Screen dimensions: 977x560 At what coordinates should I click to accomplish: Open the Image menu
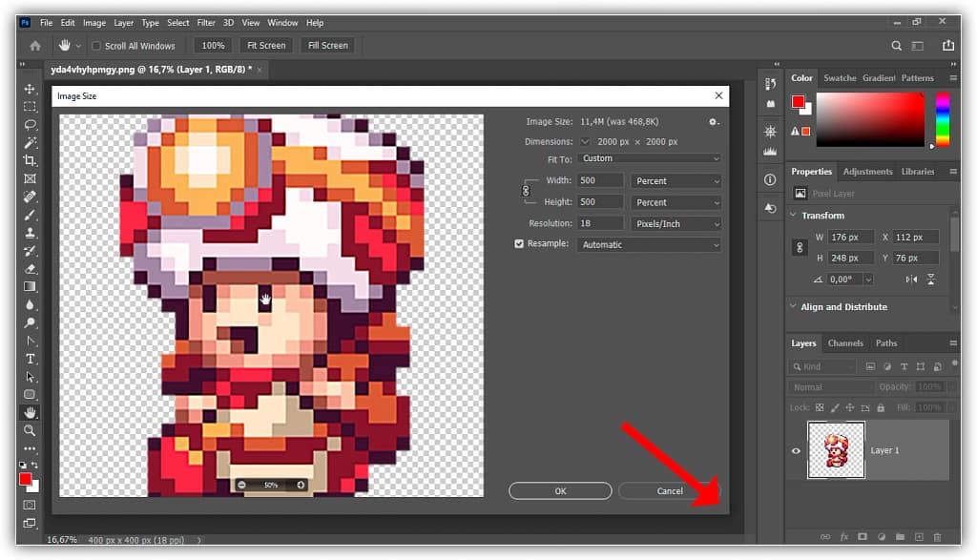[x=94, y=23]
